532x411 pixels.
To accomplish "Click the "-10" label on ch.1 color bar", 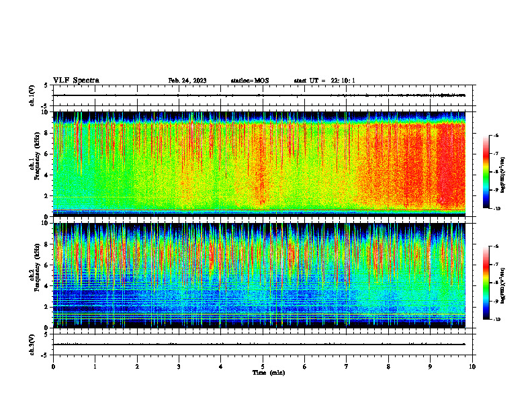I will [x=496, y=209].
